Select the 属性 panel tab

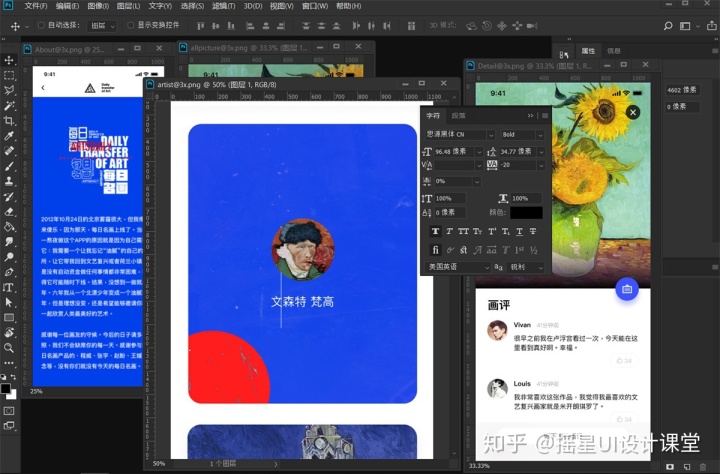(x=588, y=51)
